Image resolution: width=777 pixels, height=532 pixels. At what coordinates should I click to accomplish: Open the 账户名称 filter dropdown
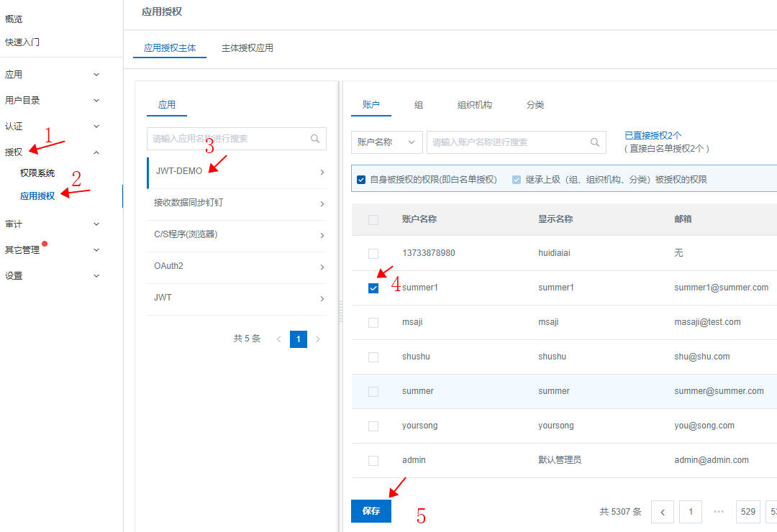(x=386, y=142)
